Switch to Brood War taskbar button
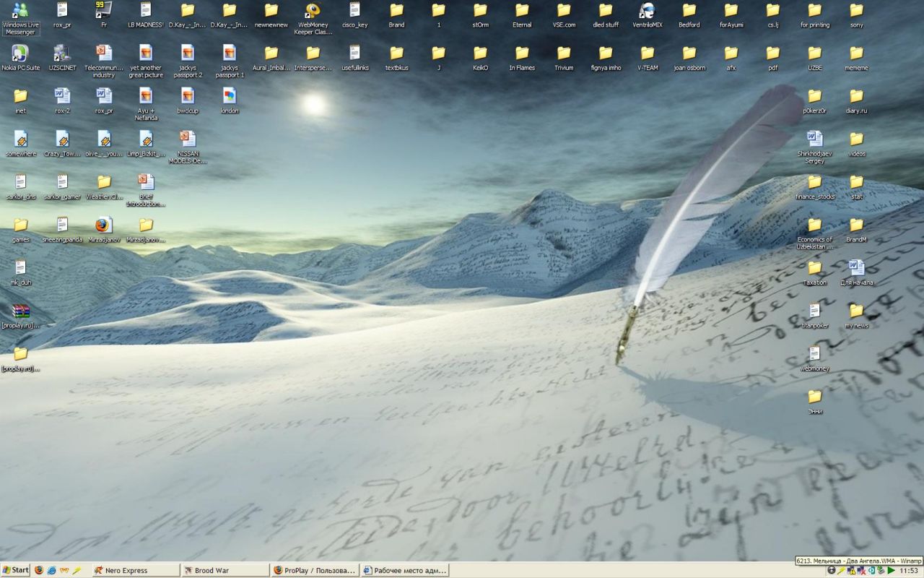 click(225, 570)
